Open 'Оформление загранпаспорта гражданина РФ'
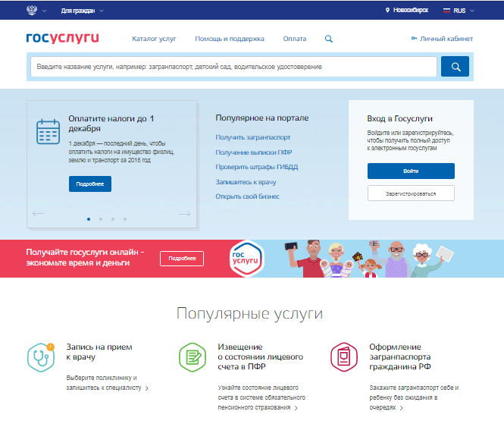 400,356
